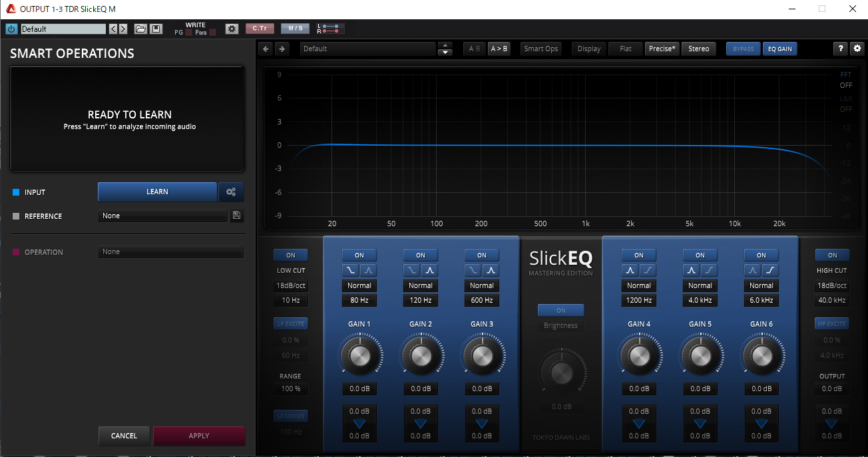Image resolution: width=868 pixels, height=457 pixels.
Task: Select bell shape for the 80 Hz band
Action: click(x=368, y=271)
